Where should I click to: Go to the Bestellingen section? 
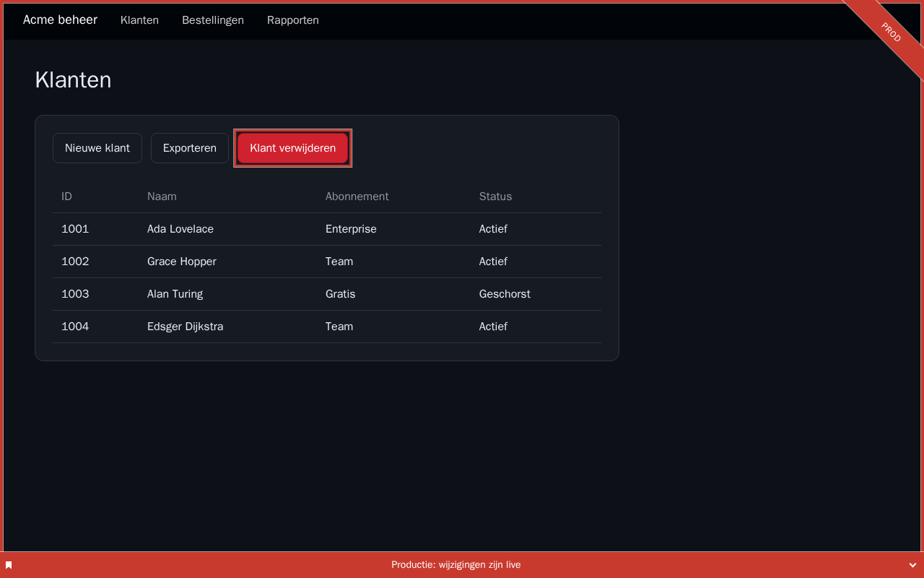[x=213, y=20]
